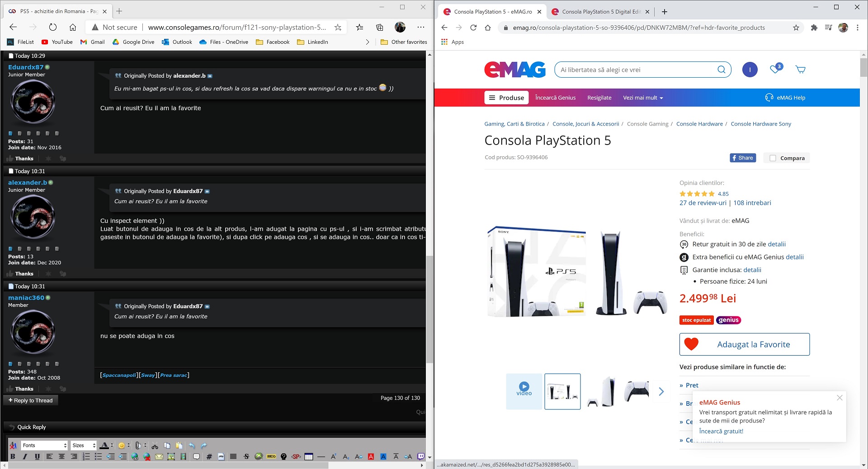Screen dimensions: 868x469
Task: Open Edge Collections icon
Action: [x=380, y=27]
